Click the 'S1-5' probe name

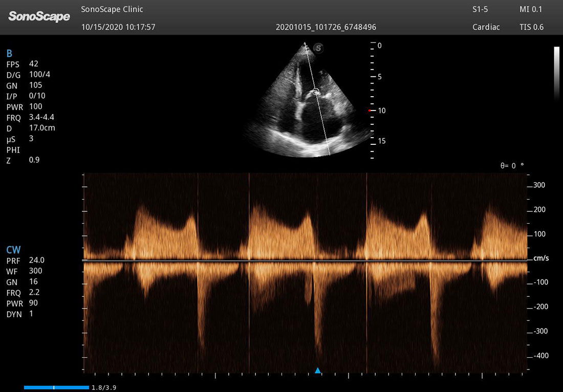click(480, 9)
